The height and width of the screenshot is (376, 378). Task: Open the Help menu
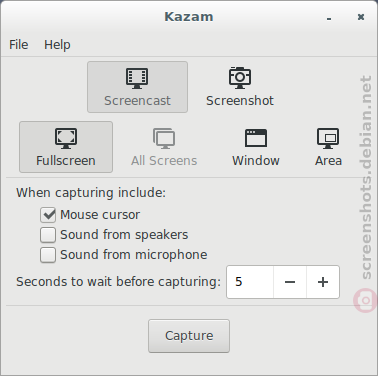[57, 45]
